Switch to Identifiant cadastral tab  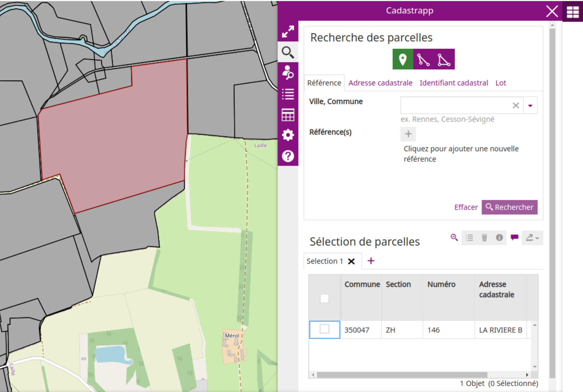[454, 83]
